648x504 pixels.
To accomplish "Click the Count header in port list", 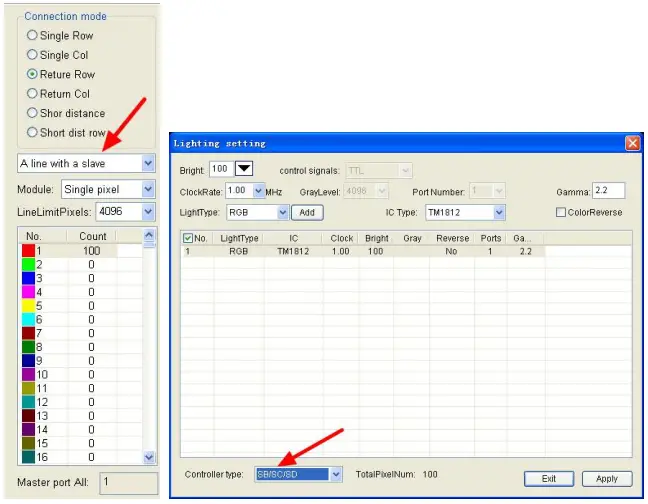I will (x=93, y=236).
